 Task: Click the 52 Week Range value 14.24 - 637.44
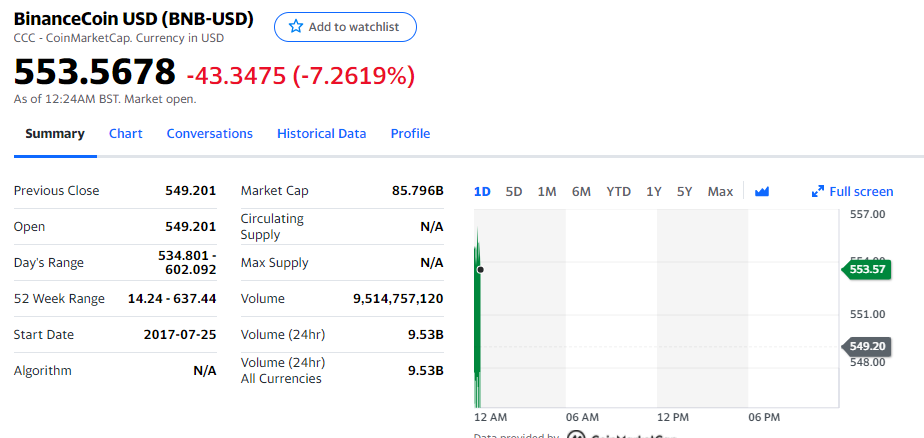(172, 298)
